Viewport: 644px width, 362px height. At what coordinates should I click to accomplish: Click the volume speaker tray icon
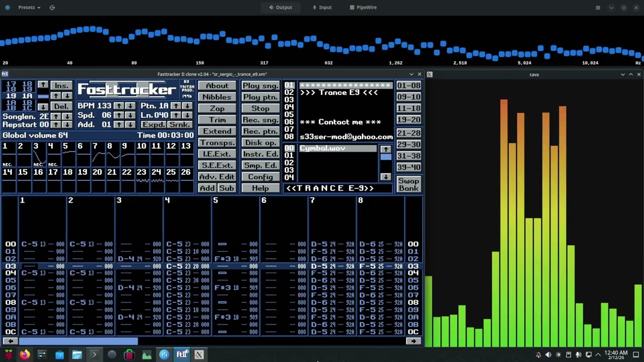pos(548,355)
